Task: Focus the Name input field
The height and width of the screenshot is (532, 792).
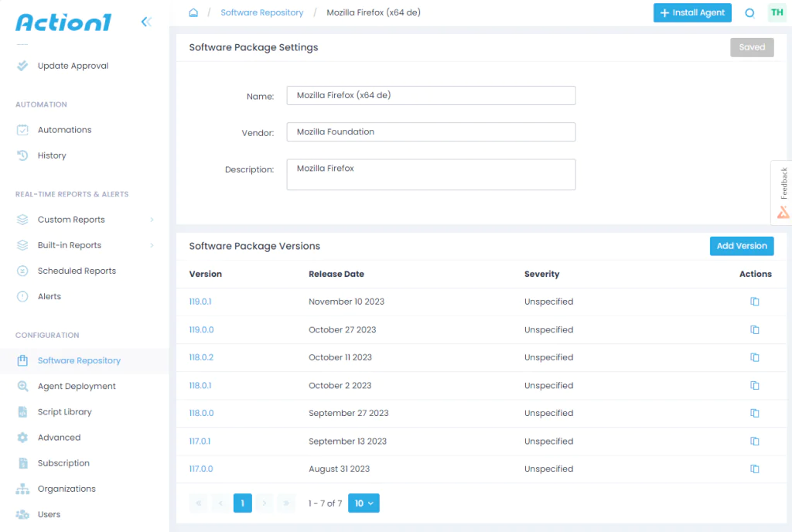Action: point(431,95)
